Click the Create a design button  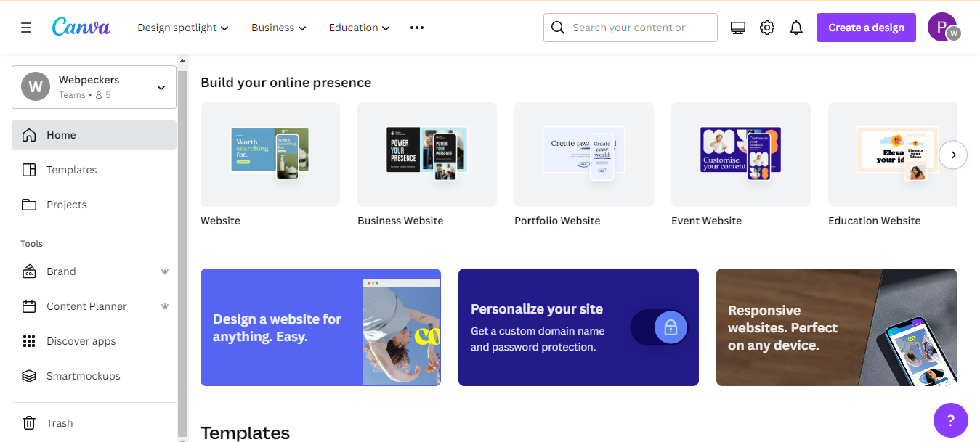pyautogui.click(x=866, y=27)
